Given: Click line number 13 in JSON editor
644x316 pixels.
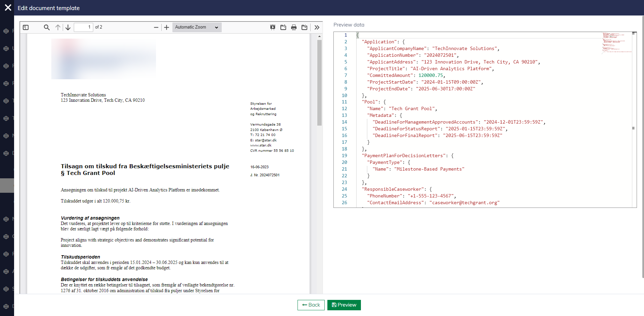Looking at the screenshot, I should (x=344, y=115).
